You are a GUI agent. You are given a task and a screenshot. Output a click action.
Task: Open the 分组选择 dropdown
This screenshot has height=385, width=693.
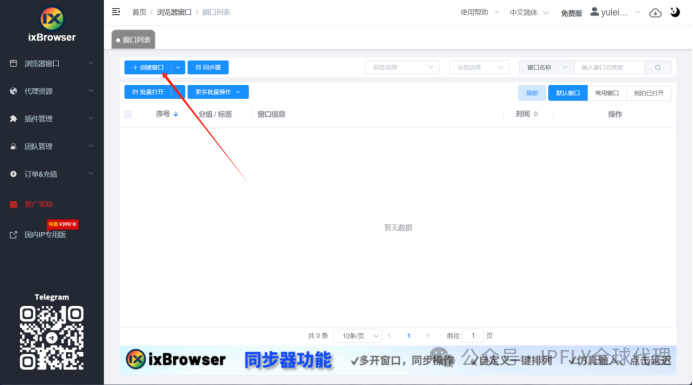(x=479, y=67)
